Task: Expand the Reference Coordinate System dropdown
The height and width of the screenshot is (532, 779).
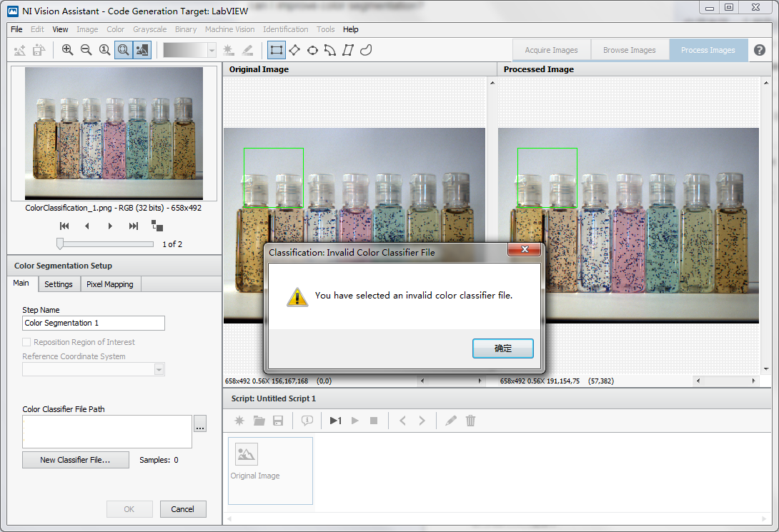Action: coord(159,369)
